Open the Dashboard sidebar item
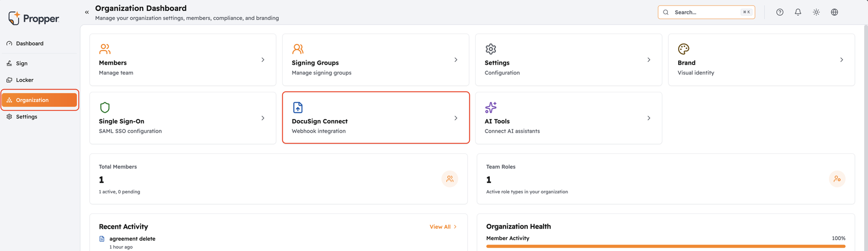868x251 pixels. click(x=40, y=43)
